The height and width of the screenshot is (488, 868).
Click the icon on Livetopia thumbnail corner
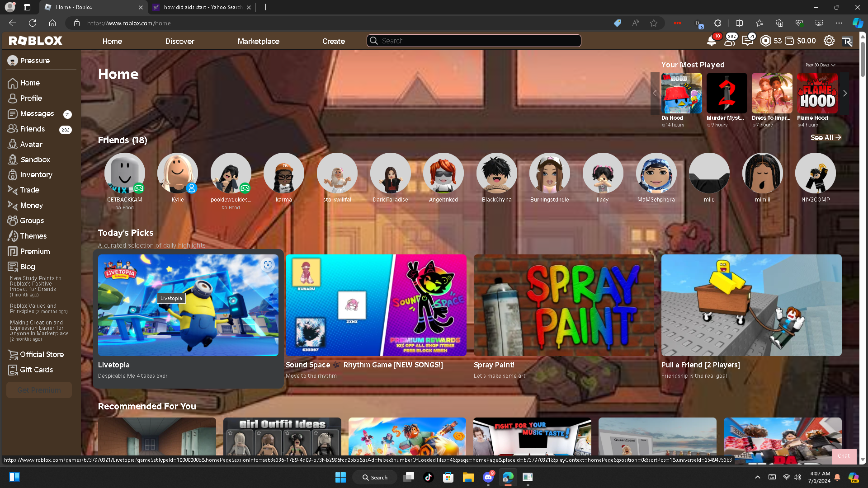(x=268, y=265)
